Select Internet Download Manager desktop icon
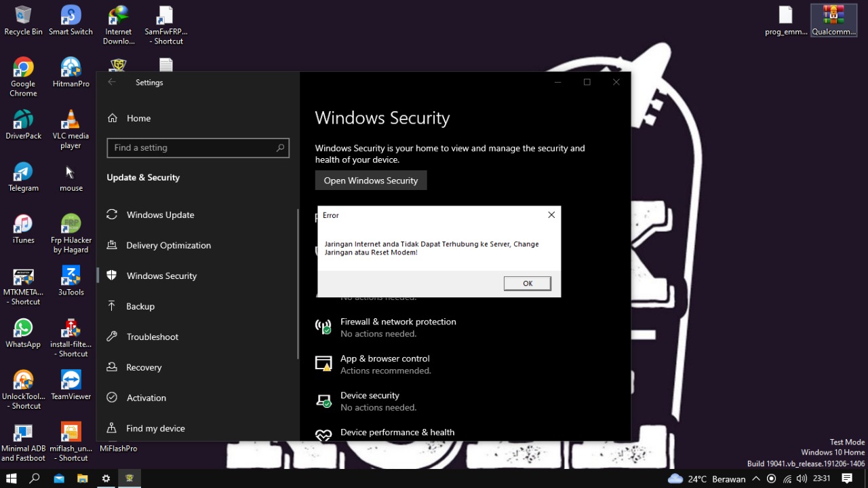The width and height of the screenshot is (868, 488). coord(119,26)
